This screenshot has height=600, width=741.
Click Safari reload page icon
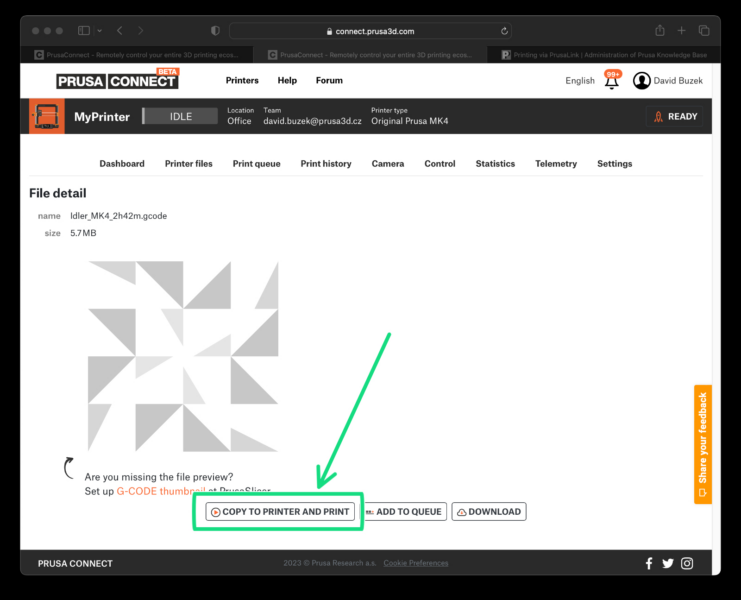tap(504, 31)
